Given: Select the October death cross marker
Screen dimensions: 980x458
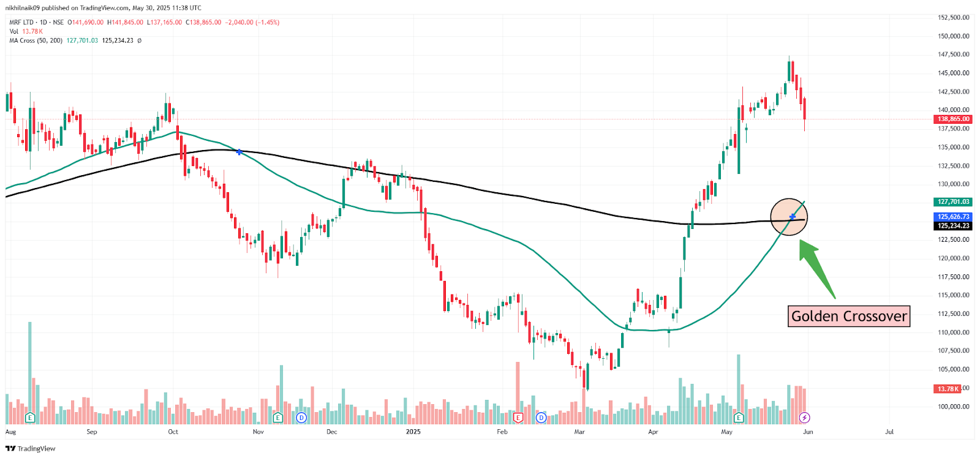Looking at the screenshot, I should 239,152.
